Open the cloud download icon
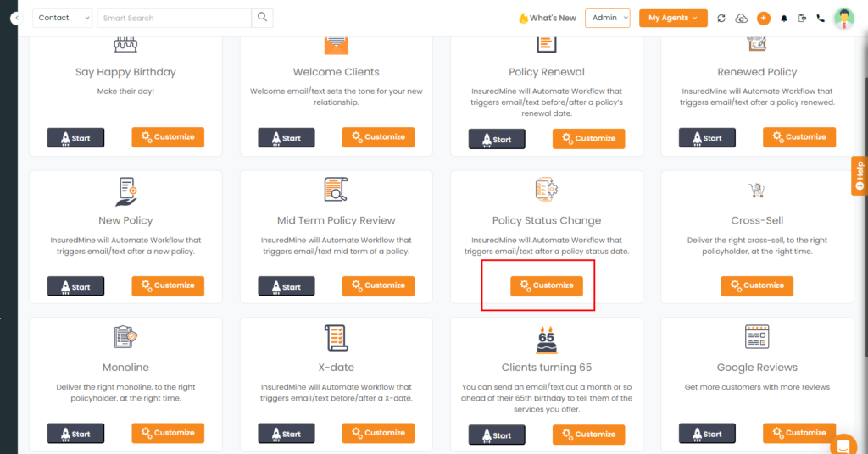The image size is (868, 454). tap(741, 19)
